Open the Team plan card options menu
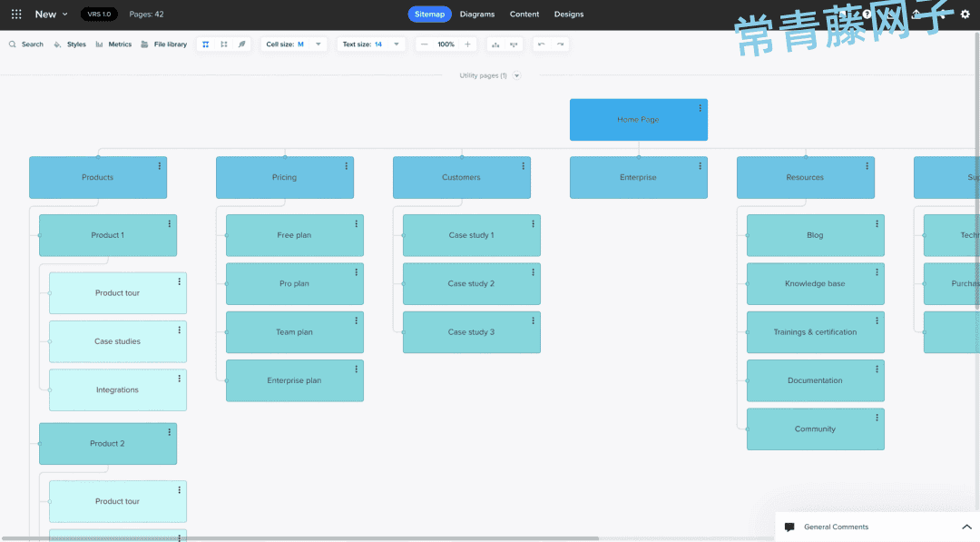Screen dimensions: 980x542 (x=357, y=320)
